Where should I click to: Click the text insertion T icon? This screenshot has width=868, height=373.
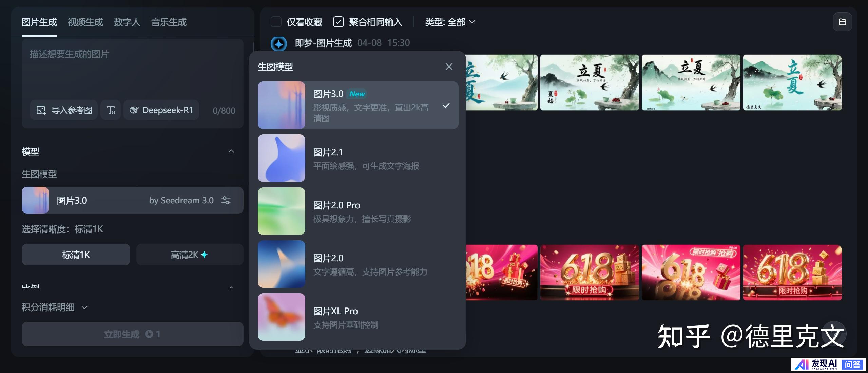[111, 110]
